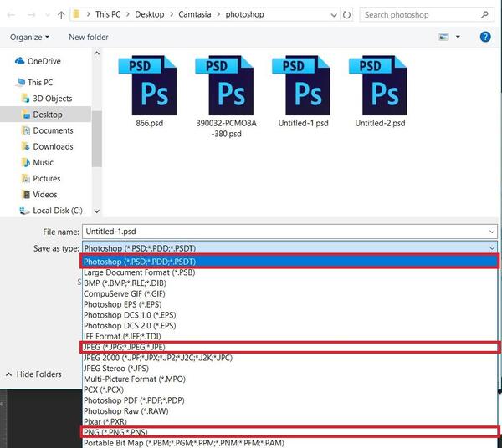502x448 pixels.
Task: Click the Local Disk drive icon
Action: point(24,211)
